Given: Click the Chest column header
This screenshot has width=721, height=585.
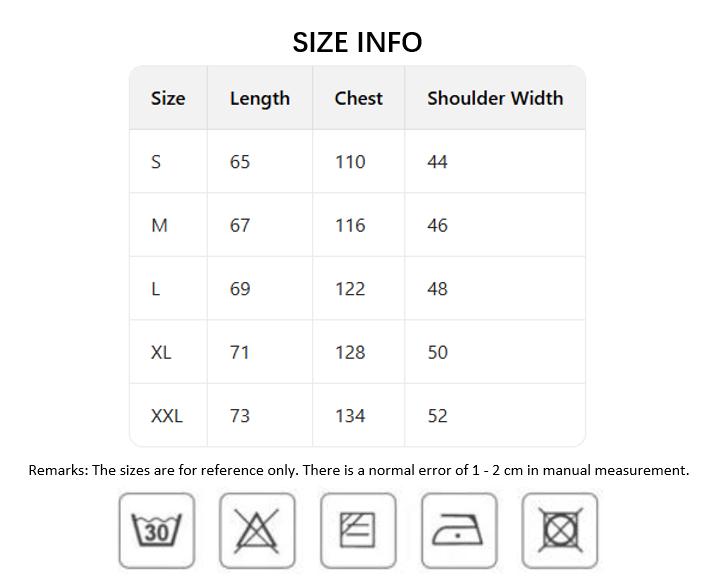Looking at the screenshot, I should [x=359, y=98].
